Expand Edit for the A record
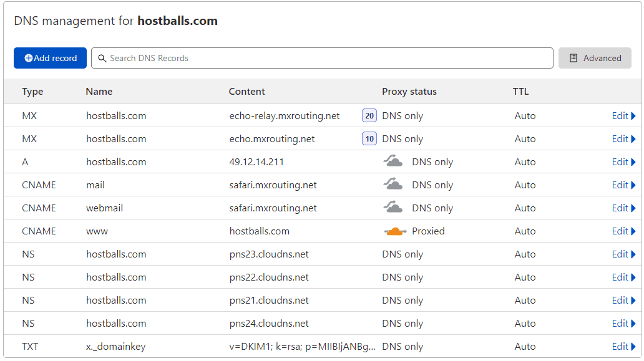 (623, 161)
